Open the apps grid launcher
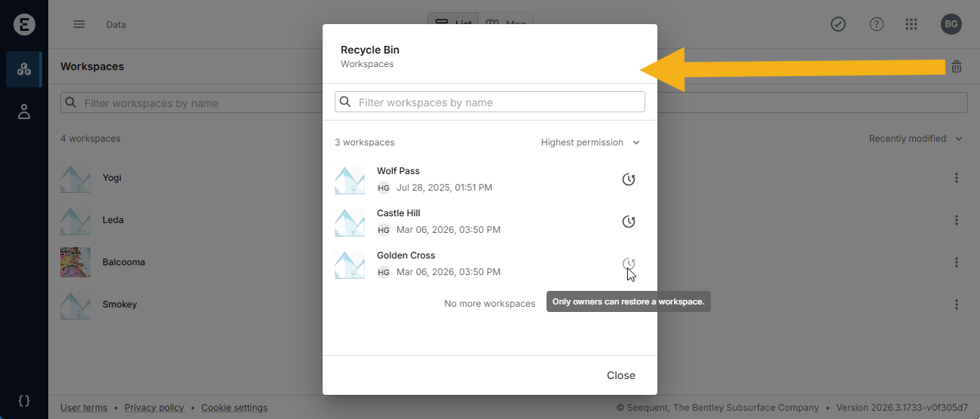This screenshot has height=419, width=980. tap(911, 24)
